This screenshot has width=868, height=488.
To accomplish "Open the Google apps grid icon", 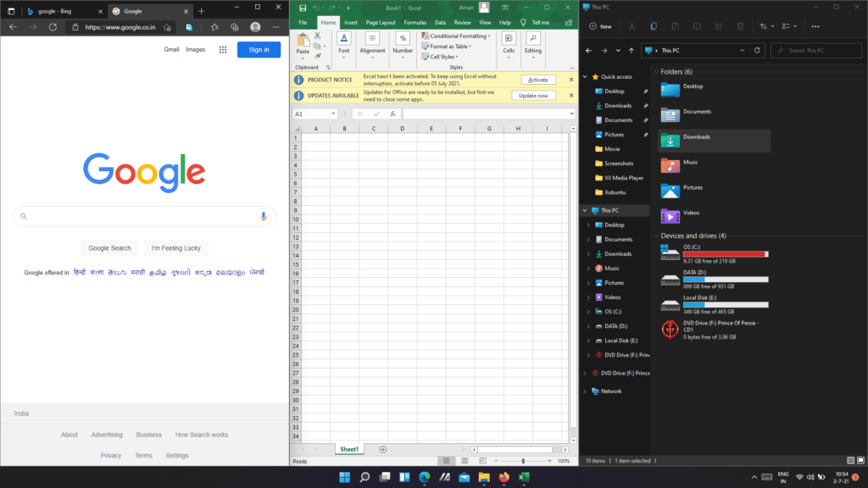I will click(x=223, y=50).
